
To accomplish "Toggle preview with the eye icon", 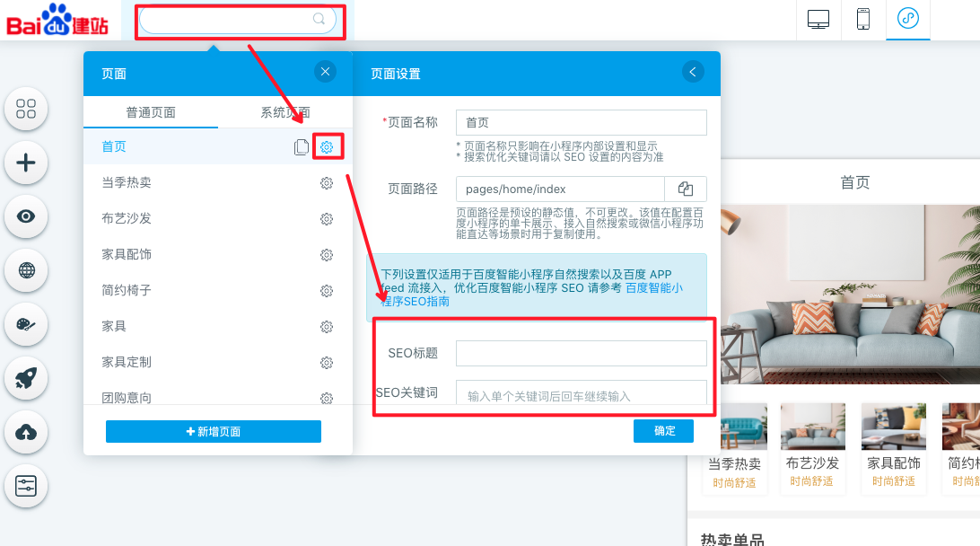I will point(26,216).
